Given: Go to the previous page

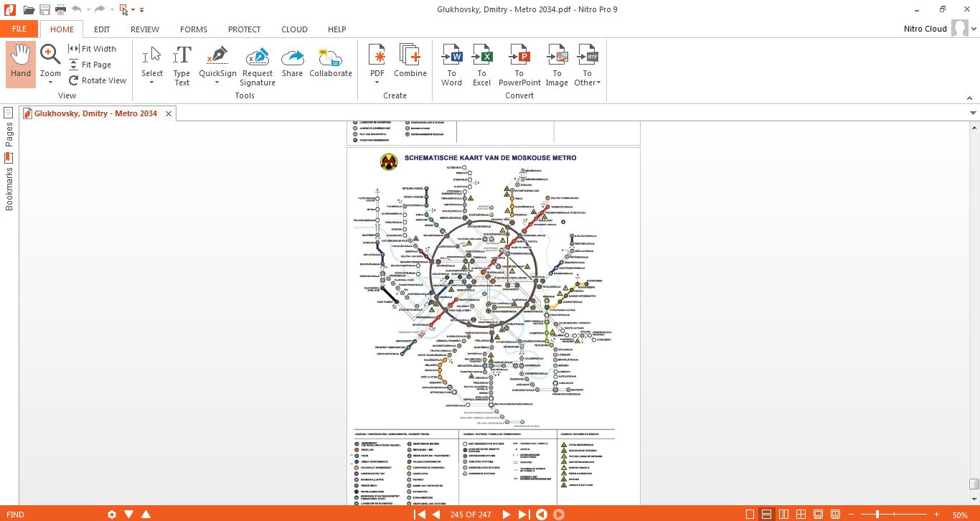Looking at the screenshot, I should [x=436, y=515].
